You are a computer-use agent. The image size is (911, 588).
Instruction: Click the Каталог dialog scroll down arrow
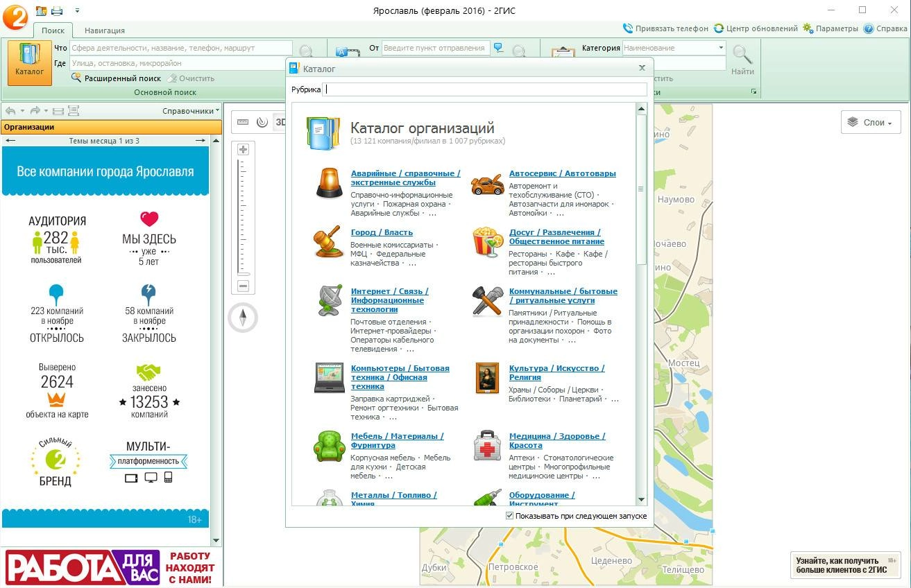click(641, 499)
